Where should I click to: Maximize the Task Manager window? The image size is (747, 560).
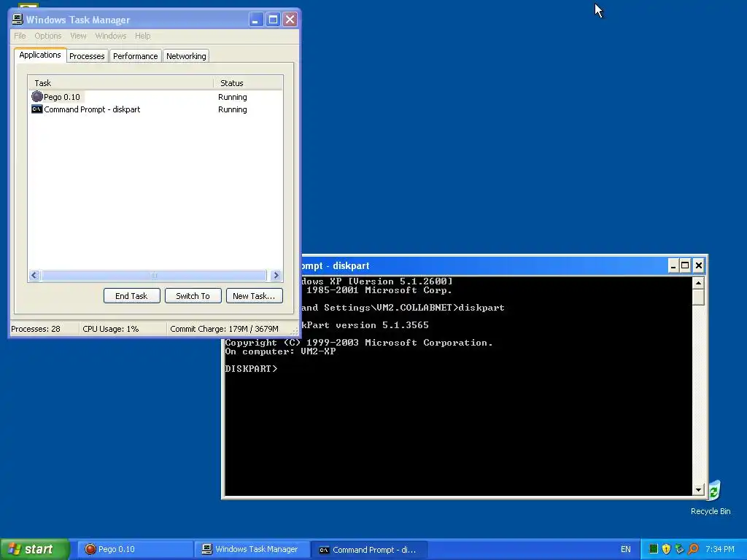tap(273, 20)
